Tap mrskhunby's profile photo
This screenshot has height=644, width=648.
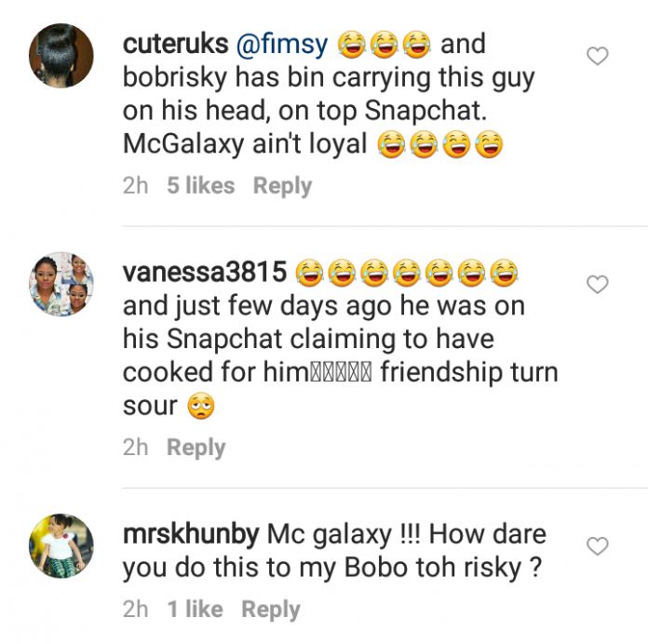click(62, 544)
